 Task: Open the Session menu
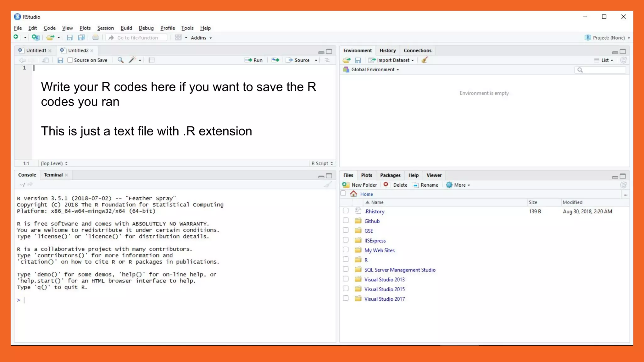point(105,28)
